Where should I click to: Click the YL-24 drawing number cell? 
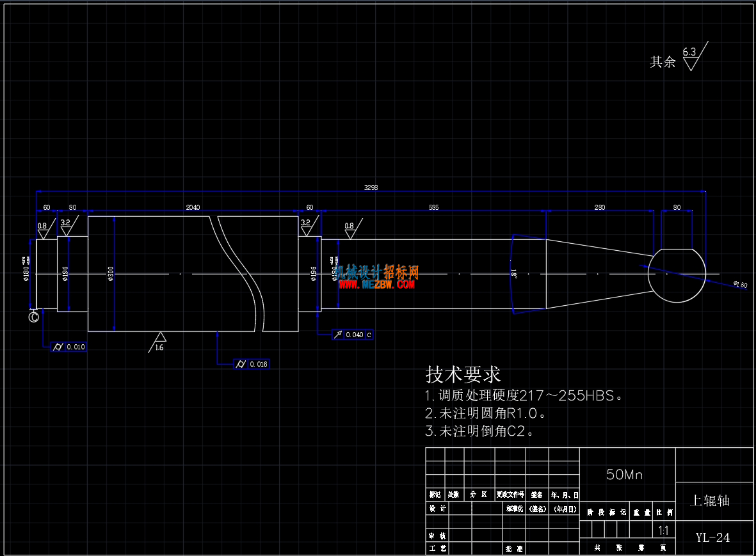(x=712, y=537)
